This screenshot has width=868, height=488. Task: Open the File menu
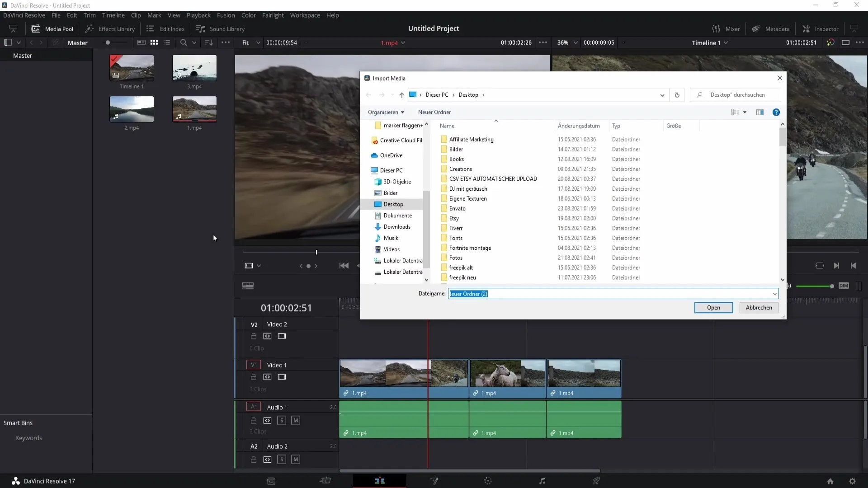(x=56, y=15)
